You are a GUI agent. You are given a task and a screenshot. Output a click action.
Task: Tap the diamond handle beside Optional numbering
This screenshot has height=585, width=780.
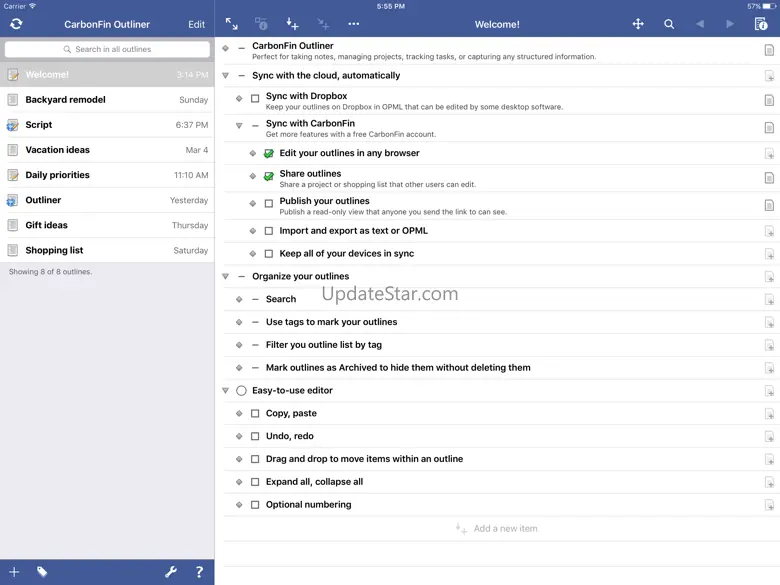coord(239,505)
